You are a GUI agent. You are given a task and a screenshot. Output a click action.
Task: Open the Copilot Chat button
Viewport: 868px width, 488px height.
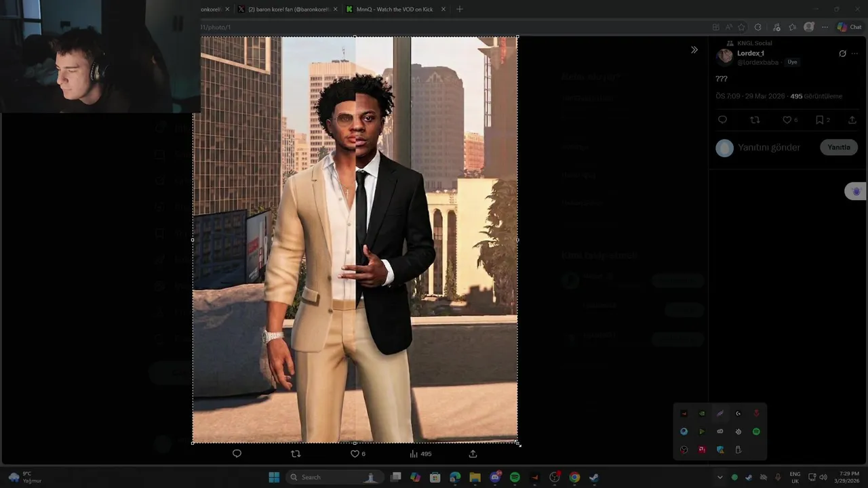click(x=850, y=27)
